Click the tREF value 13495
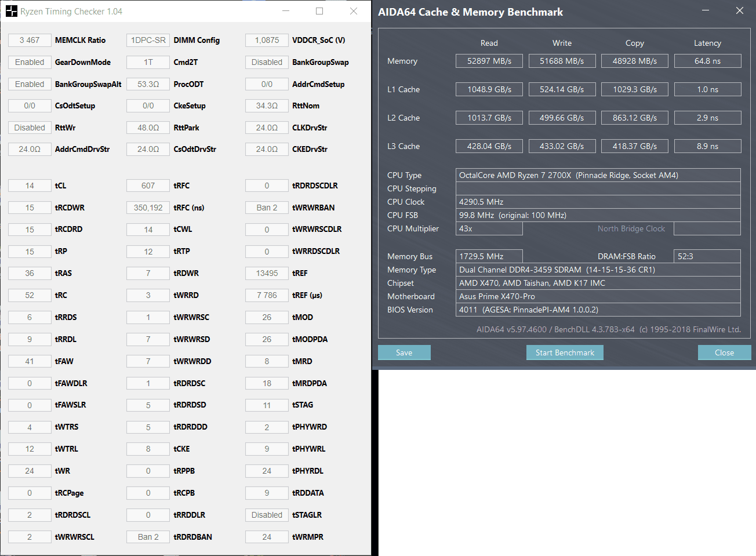The width and height of the screenshot is (756, 556). [267, 273]
